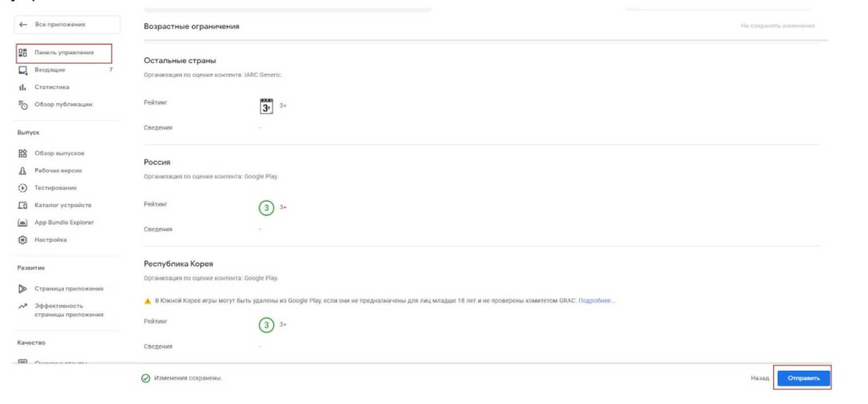Click the IARC 3+ rating badge
868x404 pixels.
pyautogui.click(x=267, y=106)
